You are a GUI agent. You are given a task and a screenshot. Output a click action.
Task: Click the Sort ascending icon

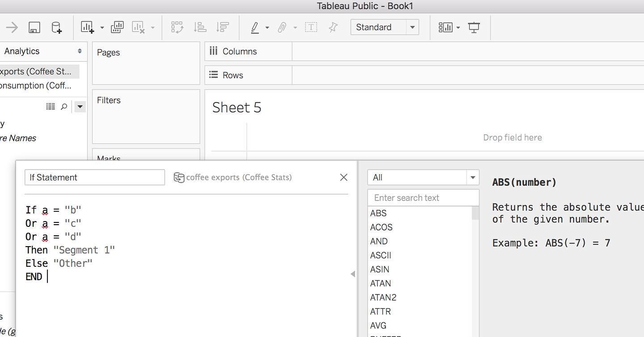199,27
